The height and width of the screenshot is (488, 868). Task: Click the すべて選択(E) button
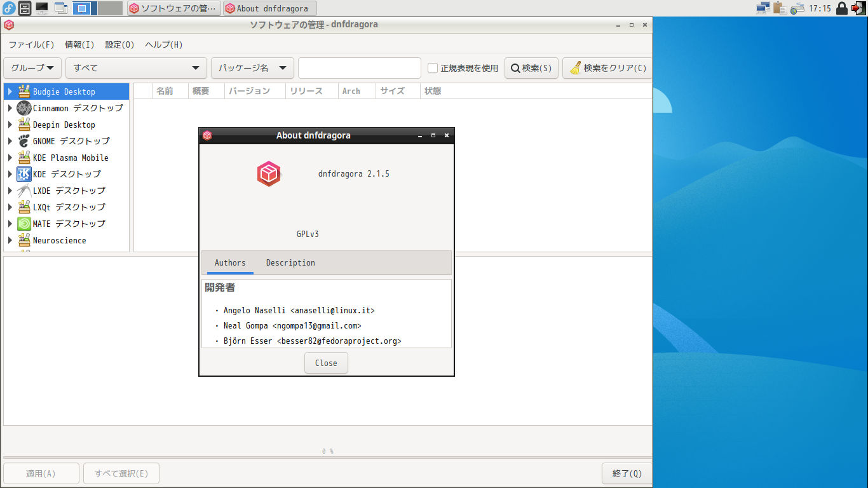coord(121,473)
